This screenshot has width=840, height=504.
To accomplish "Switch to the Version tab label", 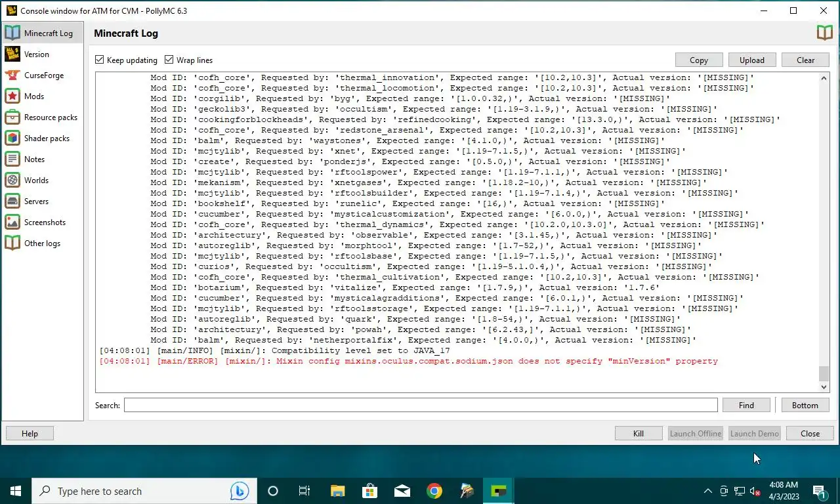I will (37, 54).
